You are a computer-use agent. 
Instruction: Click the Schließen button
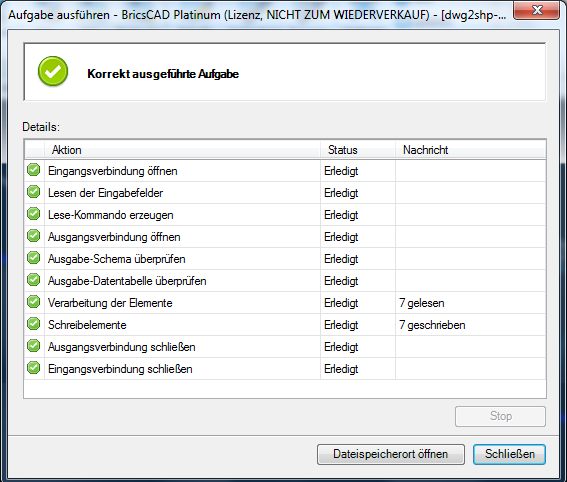pyautogui.click(x=509, y=454)
